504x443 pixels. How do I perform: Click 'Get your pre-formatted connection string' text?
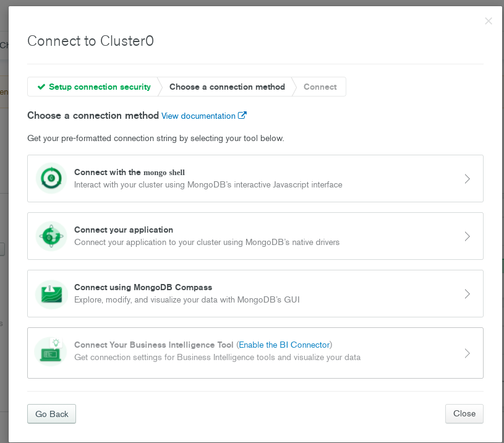156,138
